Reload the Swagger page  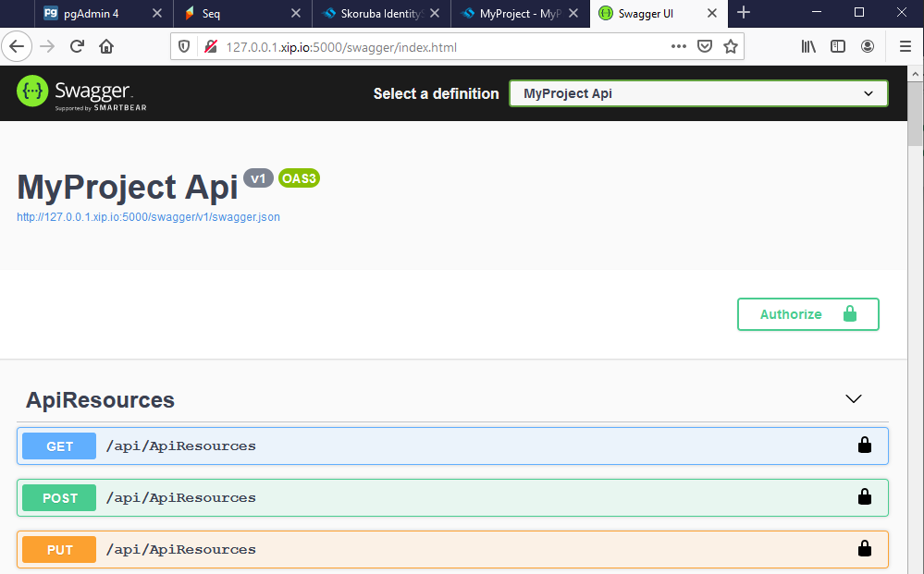pos(77,46)
